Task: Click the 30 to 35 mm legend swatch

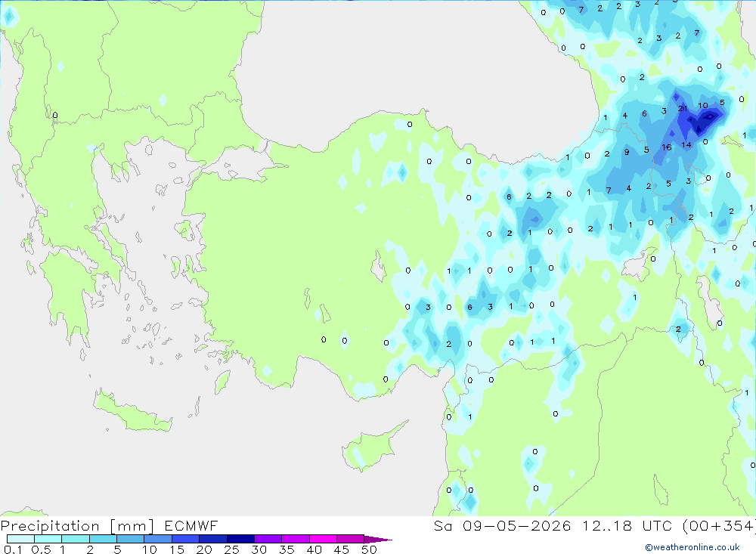Action: coord(268,539)
